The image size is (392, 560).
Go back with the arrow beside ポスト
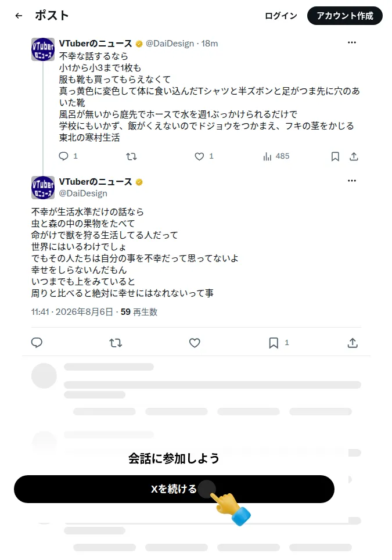click(19, 16)
